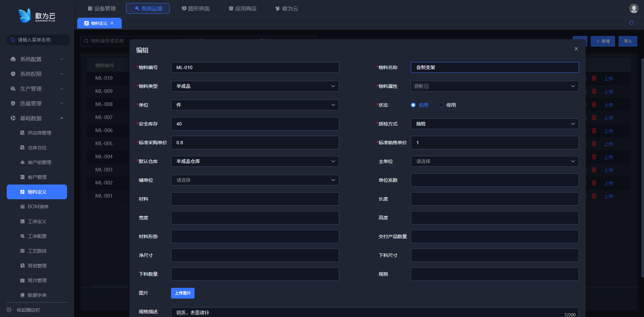Select the 停用 status radio button

441,105
